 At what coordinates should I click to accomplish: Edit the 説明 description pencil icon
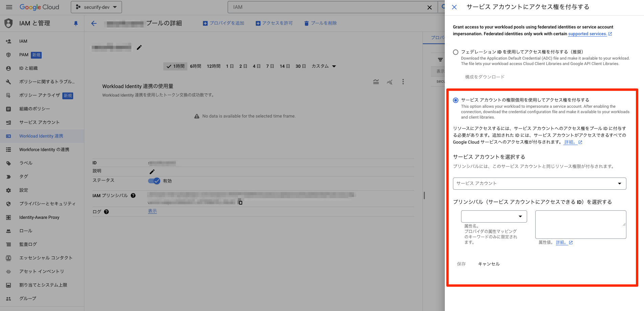coord(152,172)
